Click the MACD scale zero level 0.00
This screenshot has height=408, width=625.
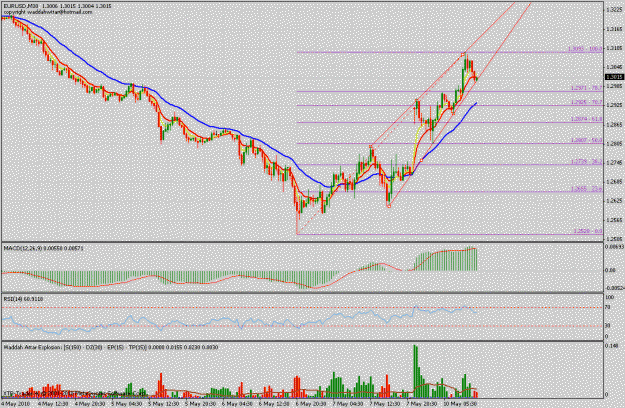coord(611,270)
